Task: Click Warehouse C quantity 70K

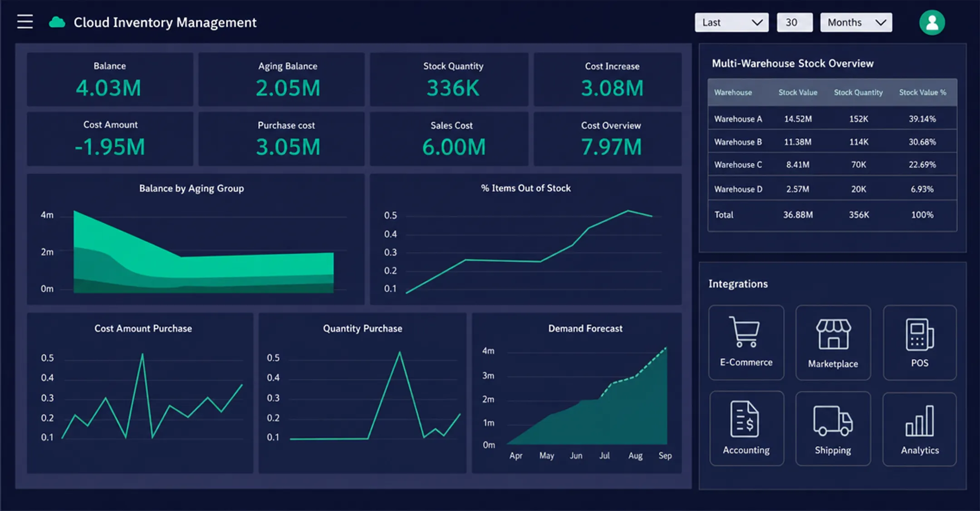Action: 858,165
